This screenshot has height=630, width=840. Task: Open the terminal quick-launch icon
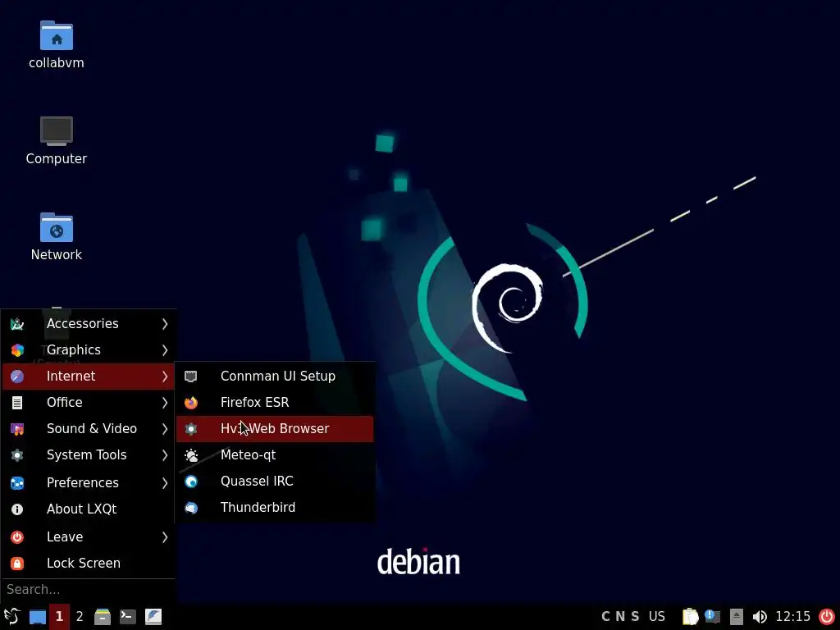[127, 617]
